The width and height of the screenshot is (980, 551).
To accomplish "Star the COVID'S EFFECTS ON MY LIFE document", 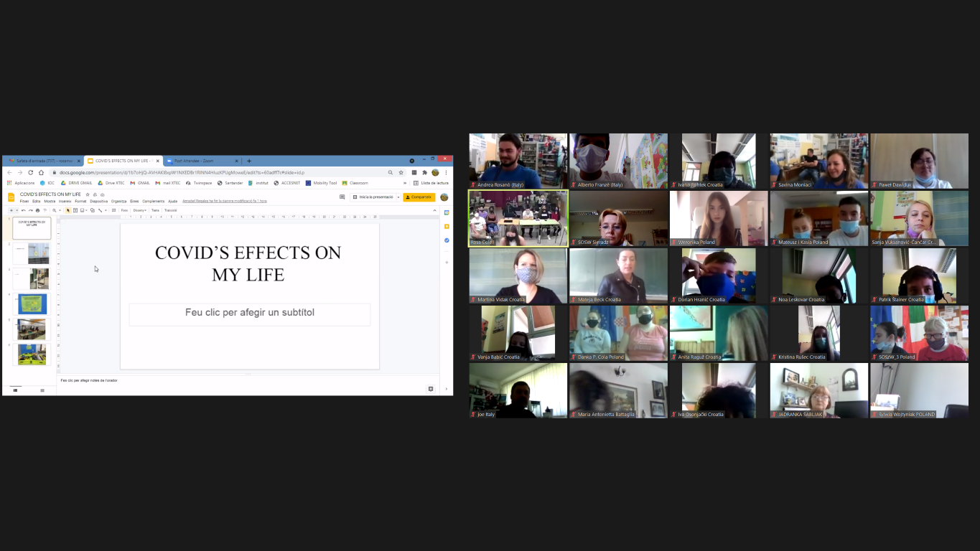I will pos(88,194).
